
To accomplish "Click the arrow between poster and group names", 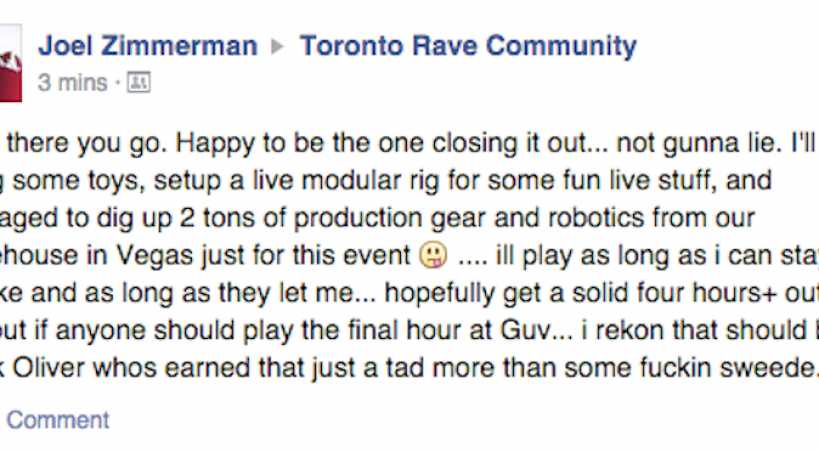I will 278,47.
